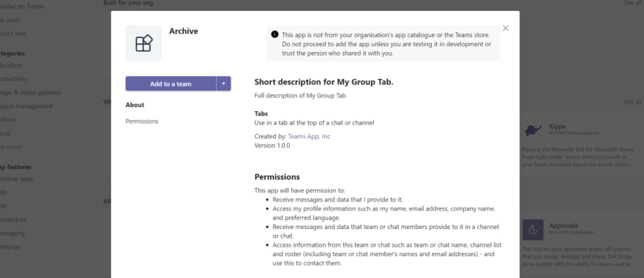Select Connectors feature in background sidebar

pyautogui.click(x=12, y=219)
